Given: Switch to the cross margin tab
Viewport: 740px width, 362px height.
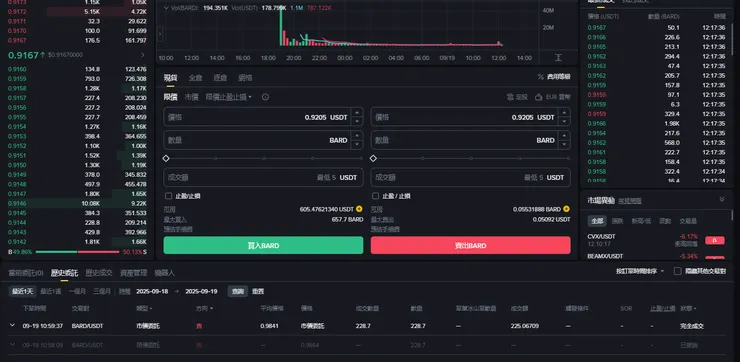Looking at the screenshot, I should click(195, 77).
